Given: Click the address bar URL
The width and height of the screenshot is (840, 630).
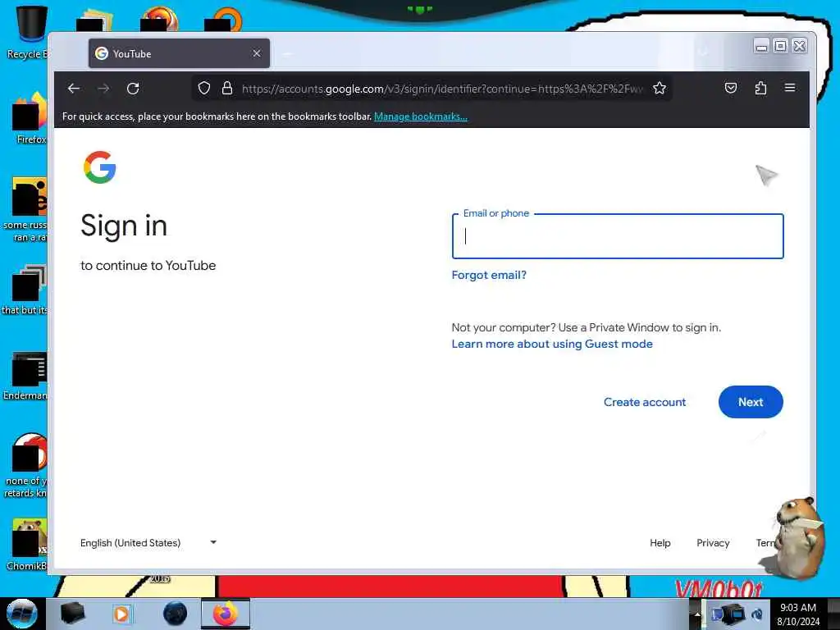Looking at the screenshot, I should [x=441, y=89].
